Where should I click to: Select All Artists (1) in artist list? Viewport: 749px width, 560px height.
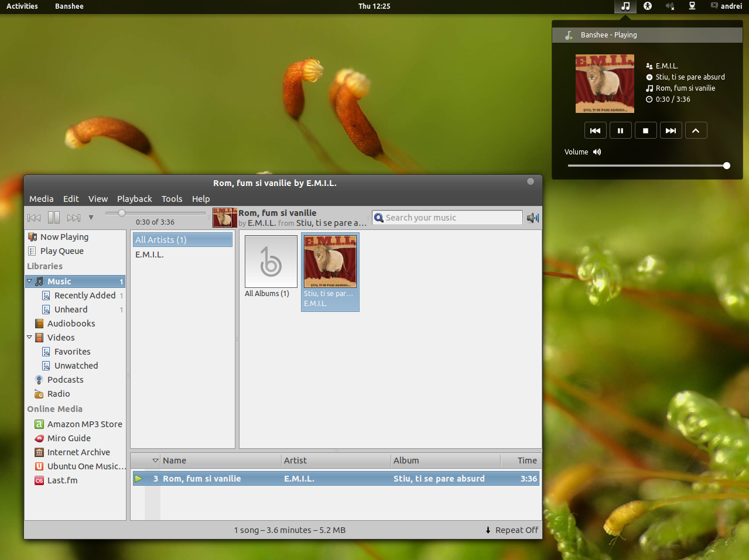point(182,240)
